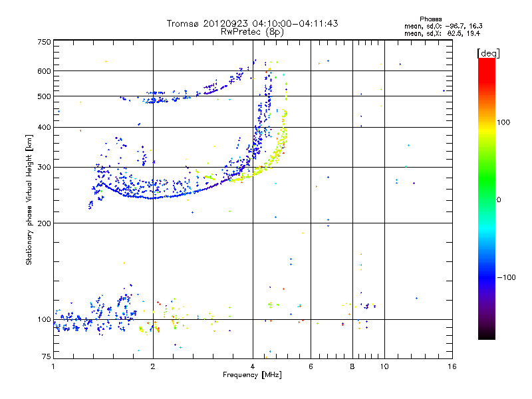
Task: Click the colorbar tick label '-100'
Action: click(x=506, y=277)
